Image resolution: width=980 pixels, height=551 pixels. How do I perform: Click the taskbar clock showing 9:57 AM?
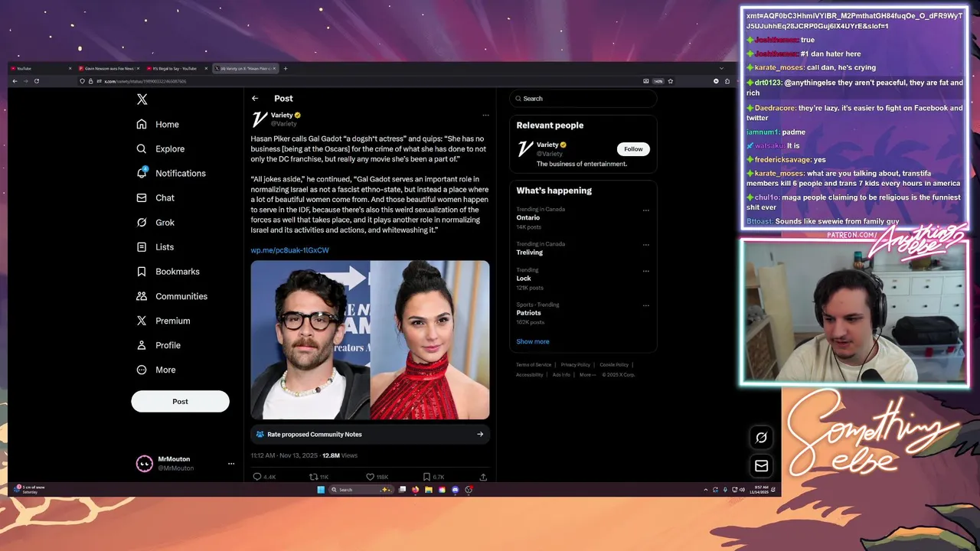coord(759,490)
